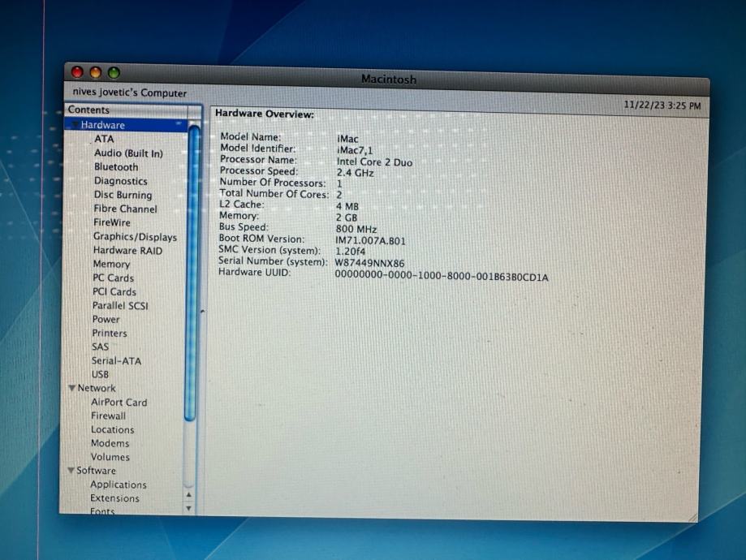Open Applications under Software
Image resolution: width=746 pixels, height=560 pixels.
tap(119, 485)
